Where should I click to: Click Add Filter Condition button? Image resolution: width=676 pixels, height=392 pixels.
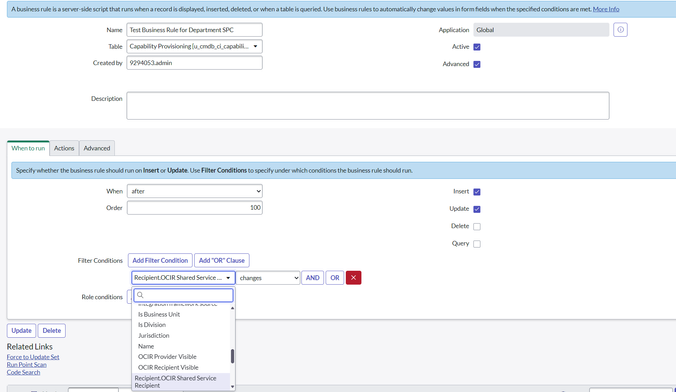click(160, 260)
